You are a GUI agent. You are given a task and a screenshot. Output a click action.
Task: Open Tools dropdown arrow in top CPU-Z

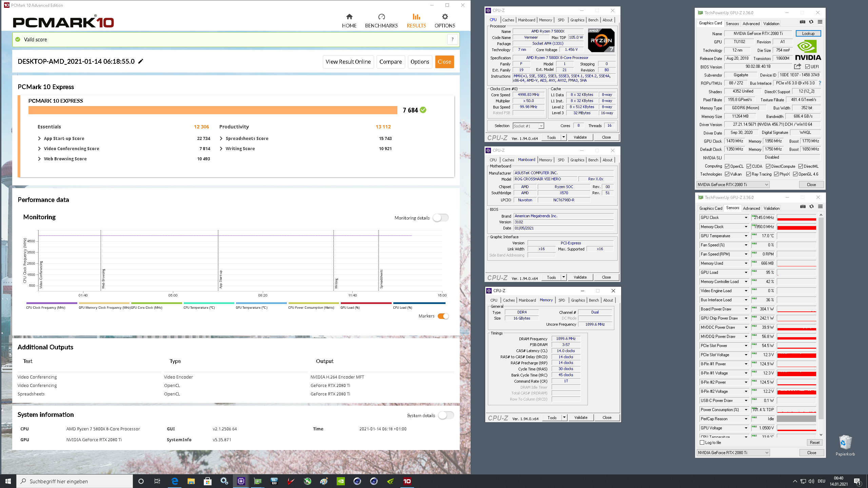point(564,137)
